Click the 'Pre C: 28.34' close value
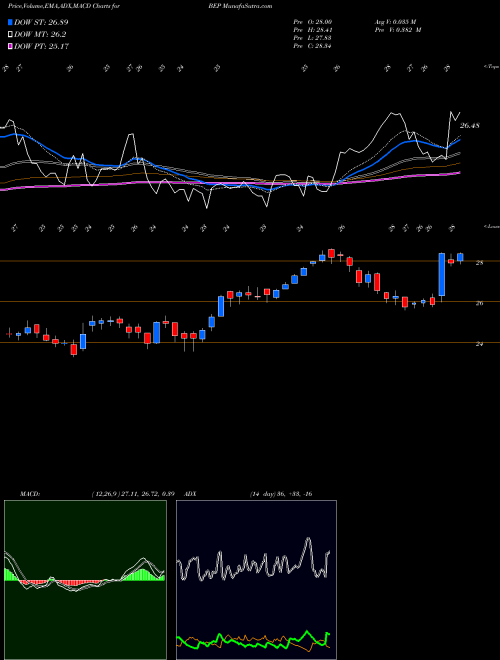 (313, 46)
